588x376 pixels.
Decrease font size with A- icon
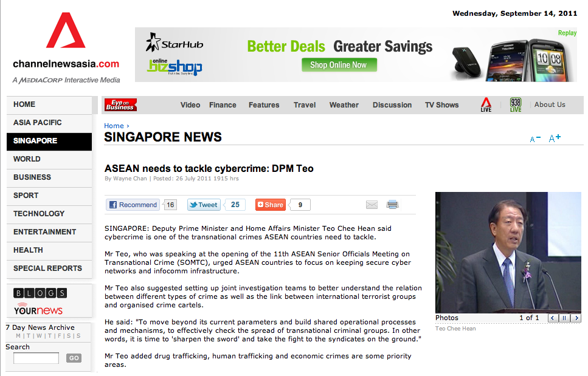pos(535,139)
